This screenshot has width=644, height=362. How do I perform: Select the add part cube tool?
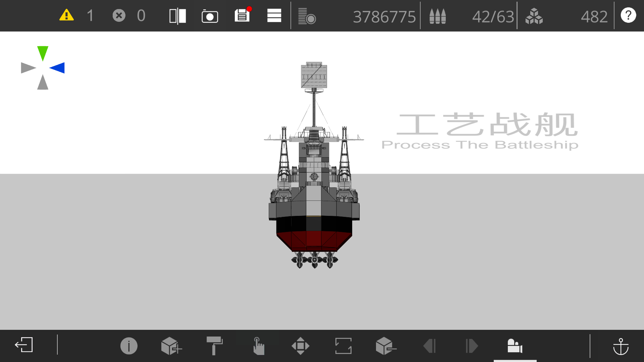click(171, 346)
